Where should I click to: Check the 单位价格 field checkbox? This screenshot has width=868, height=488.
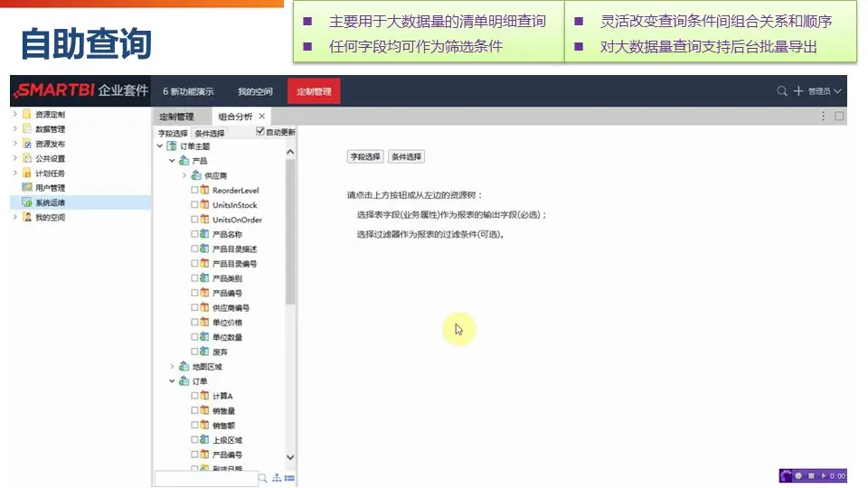pyautogui.click(x=194, y=322)
